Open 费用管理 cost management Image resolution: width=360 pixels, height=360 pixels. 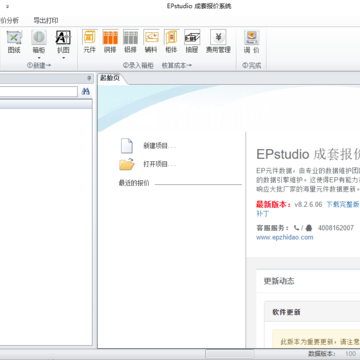(218, 42)
